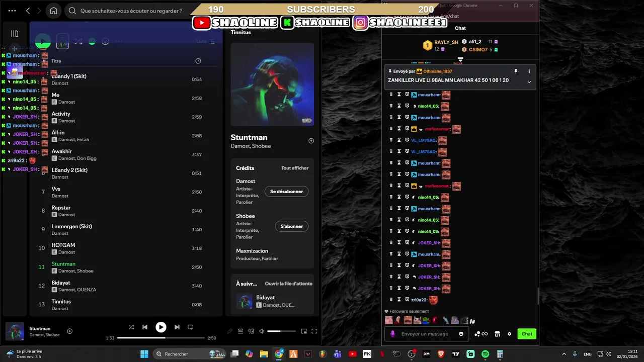This screenshot has height=362, width=644.
Task: Pin toggle on the pinned chat message
Action: click(x=516, y=71)
